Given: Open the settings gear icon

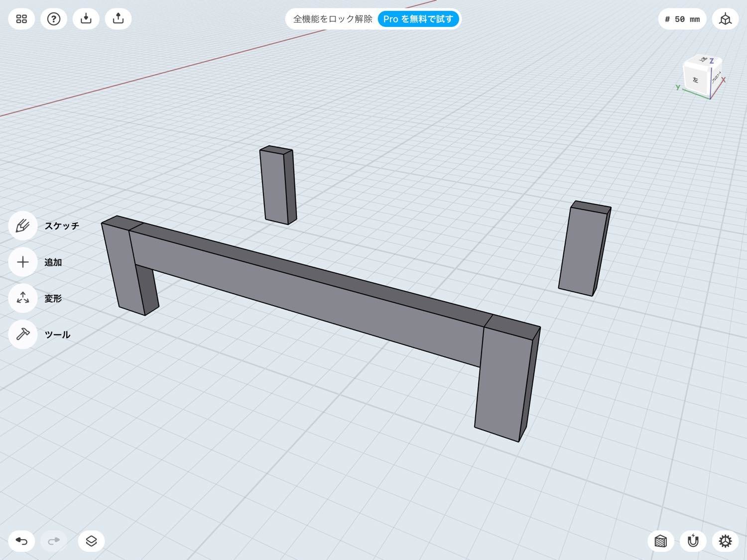Looking at the screenshot, I should coord(725,541).
